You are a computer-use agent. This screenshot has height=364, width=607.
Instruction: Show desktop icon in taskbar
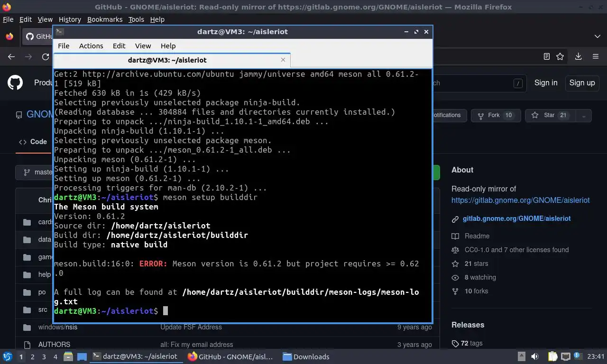[x=82, y=356]
